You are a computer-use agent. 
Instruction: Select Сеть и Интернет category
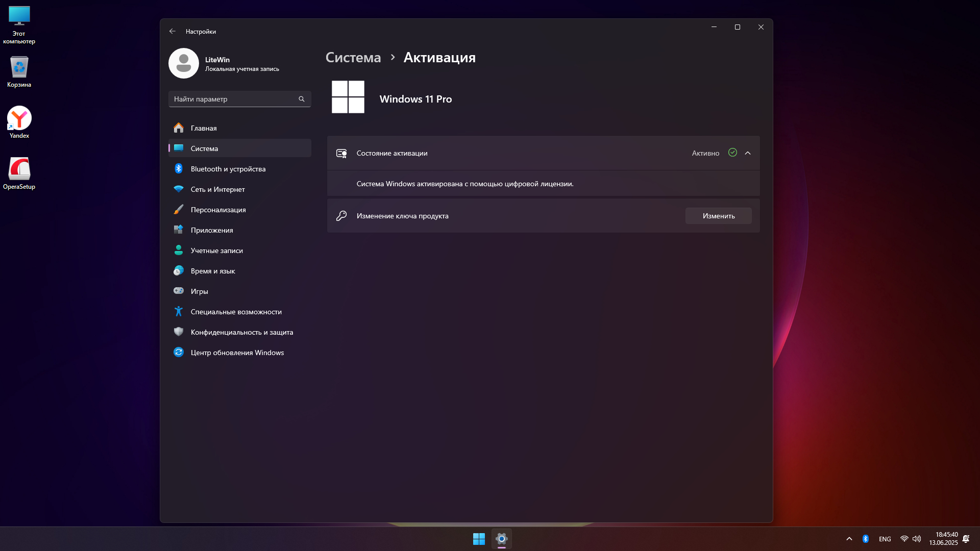(x=217, y=189)
